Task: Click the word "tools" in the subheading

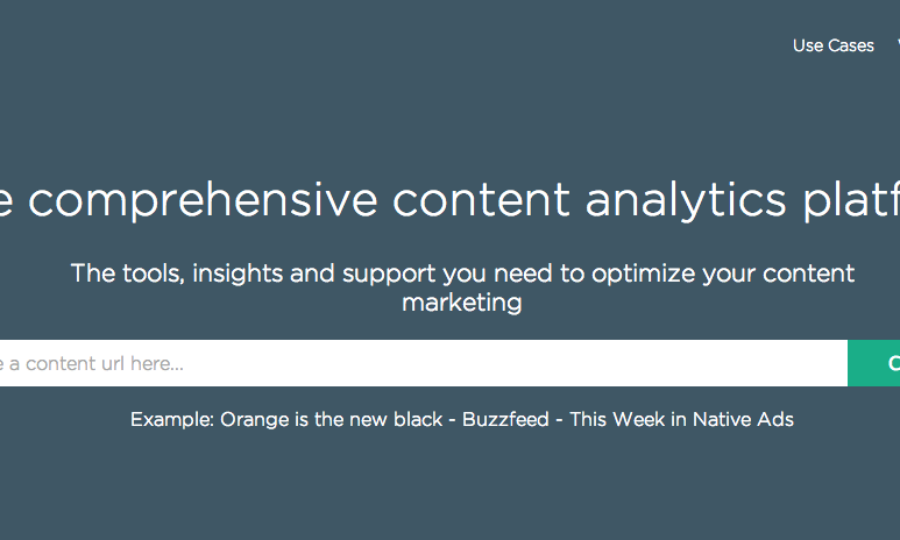Action: (149, 274)
